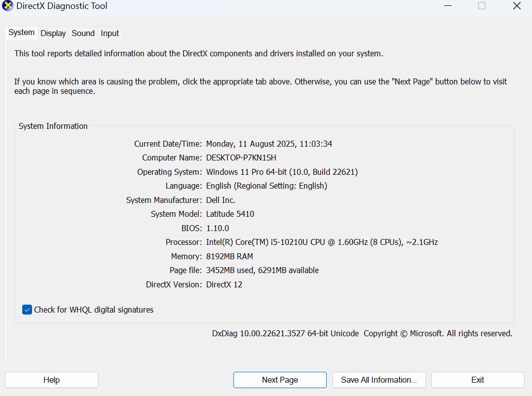Minimize the DirectX Diagnostic Tool window

[448, 6]
